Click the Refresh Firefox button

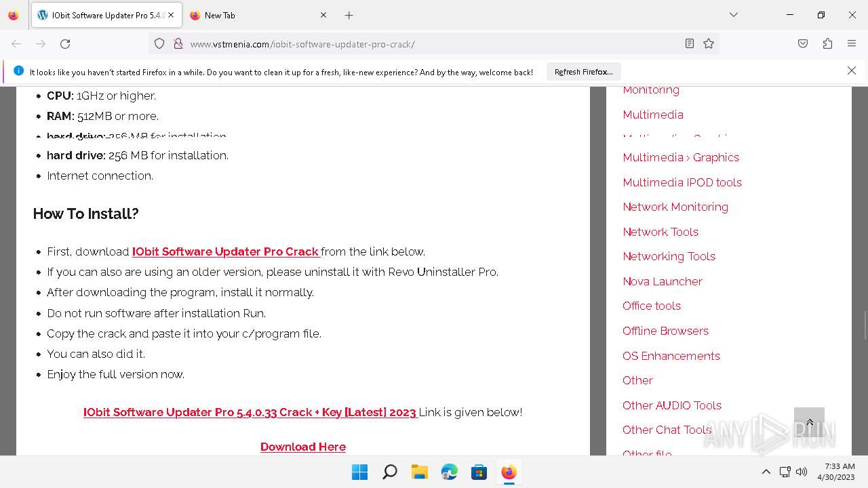584,71
